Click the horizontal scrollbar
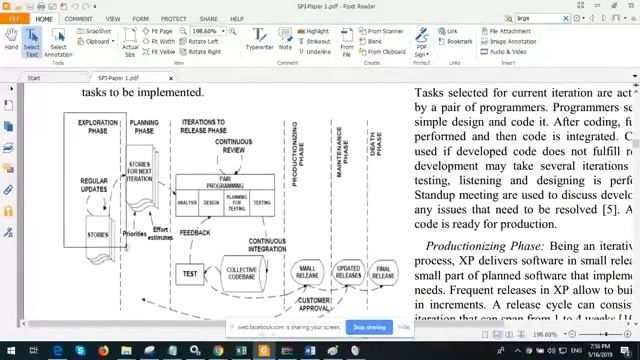The image size is (640, 360). pyautogui.click(x=265, y=324)
